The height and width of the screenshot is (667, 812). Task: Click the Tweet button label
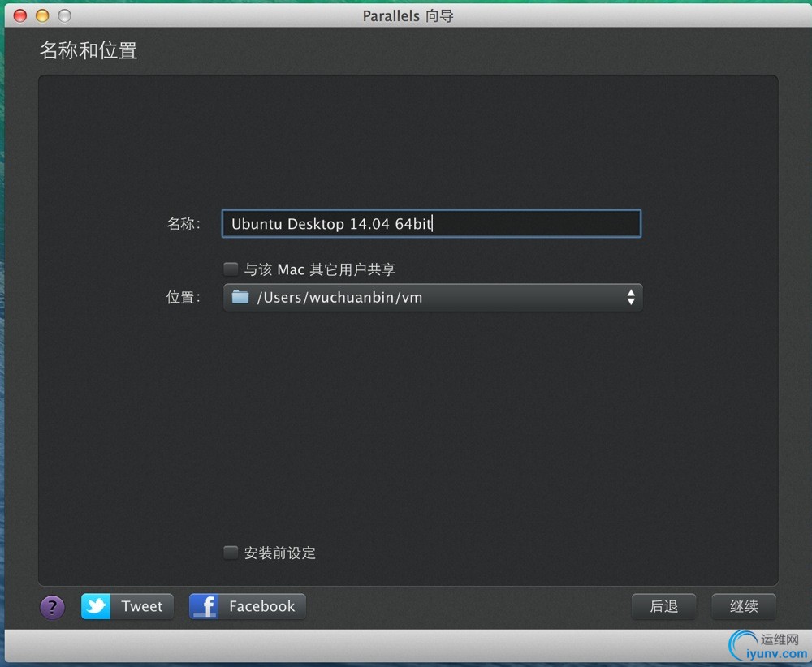(x=142, y=606)
